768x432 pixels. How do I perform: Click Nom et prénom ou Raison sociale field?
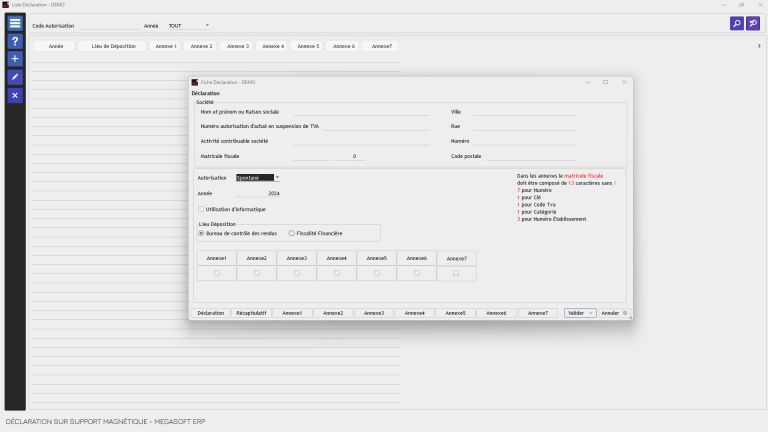point(361,112)
